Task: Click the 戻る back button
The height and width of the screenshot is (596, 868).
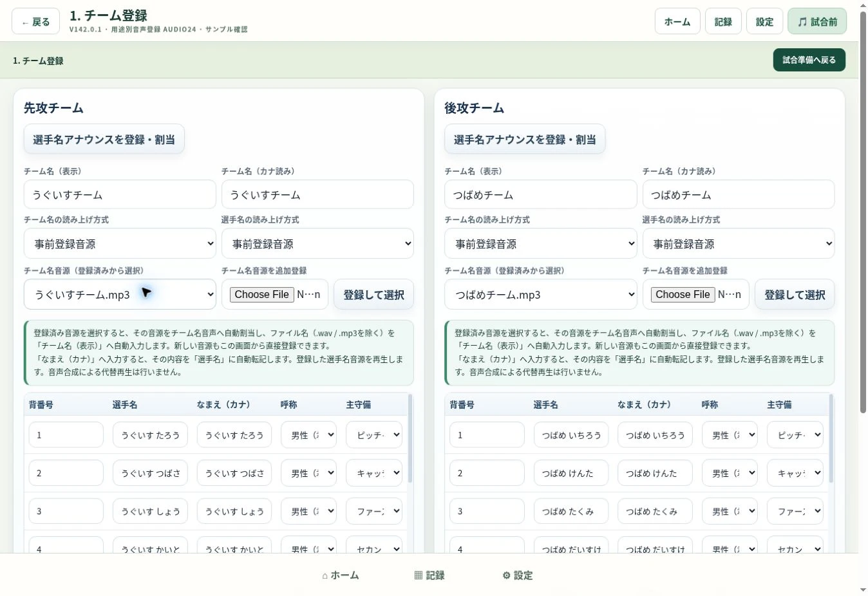Action: point(35,22)
